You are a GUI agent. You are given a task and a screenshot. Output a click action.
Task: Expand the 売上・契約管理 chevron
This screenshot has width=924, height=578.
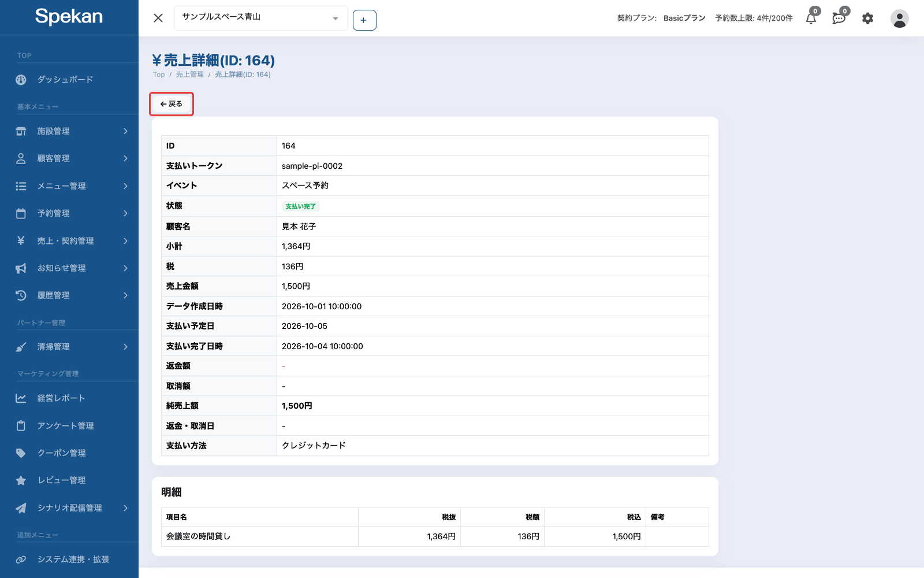pos(125,241)
